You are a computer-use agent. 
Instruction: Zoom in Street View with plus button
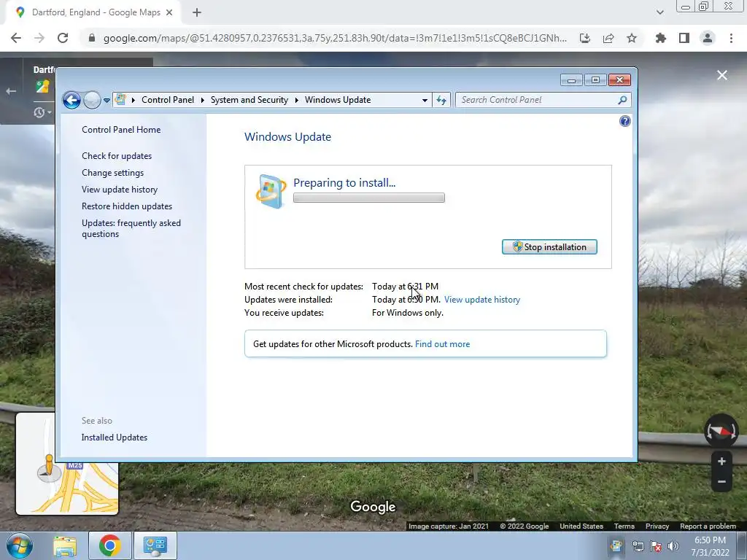[721, 462]
